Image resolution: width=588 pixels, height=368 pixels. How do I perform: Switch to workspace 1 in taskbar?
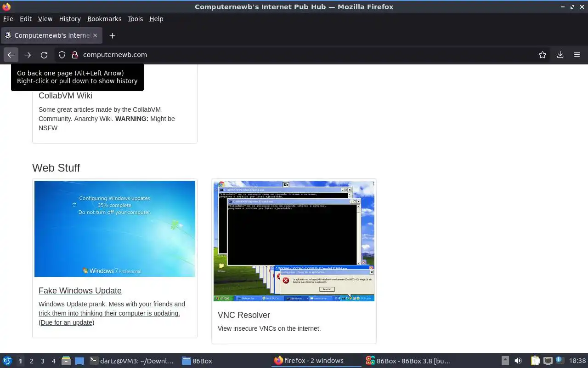click(20, 361)
